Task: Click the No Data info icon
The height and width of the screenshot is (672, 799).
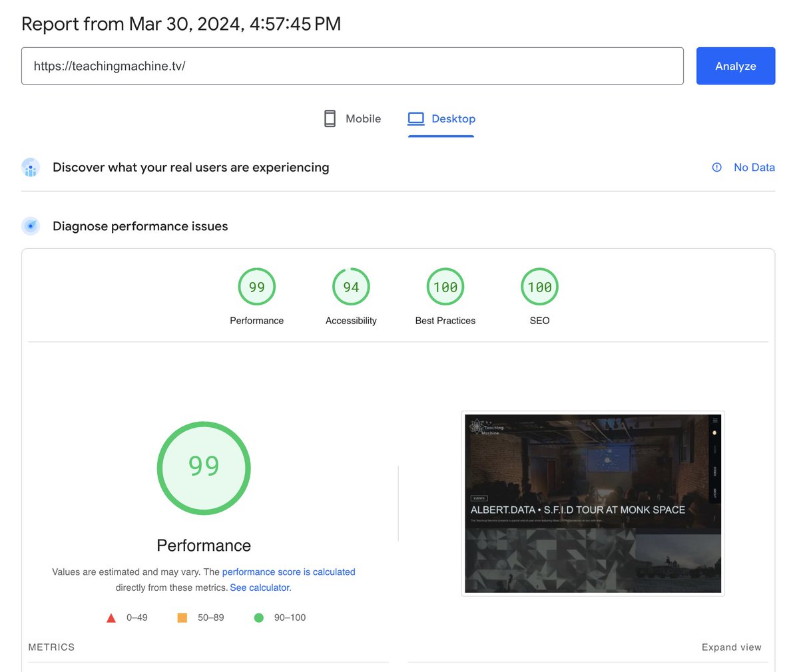Action: [x=717, y=168]
